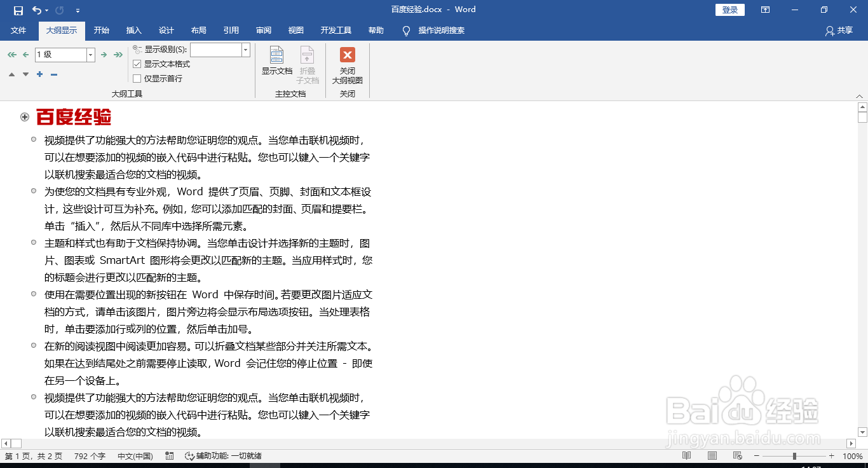Click the vertical scrollbar down arrow
Screen dimensions: 868x468
click(862, 432)
